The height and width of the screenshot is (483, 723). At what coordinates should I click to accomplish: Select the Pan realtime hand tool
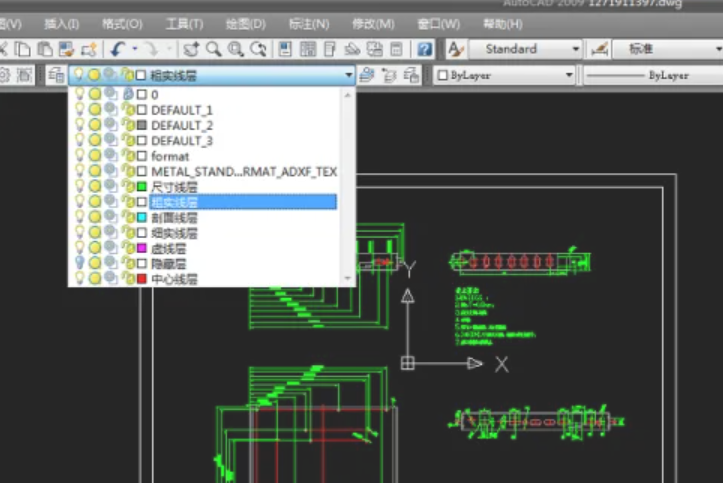pos(192,49)
